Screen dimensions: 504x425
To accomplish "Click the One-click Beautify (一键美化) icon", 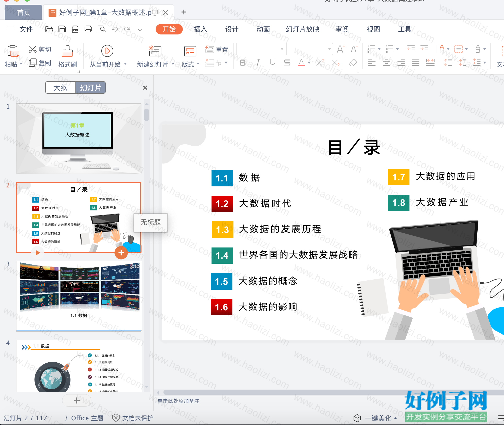I will pos(357,418).
